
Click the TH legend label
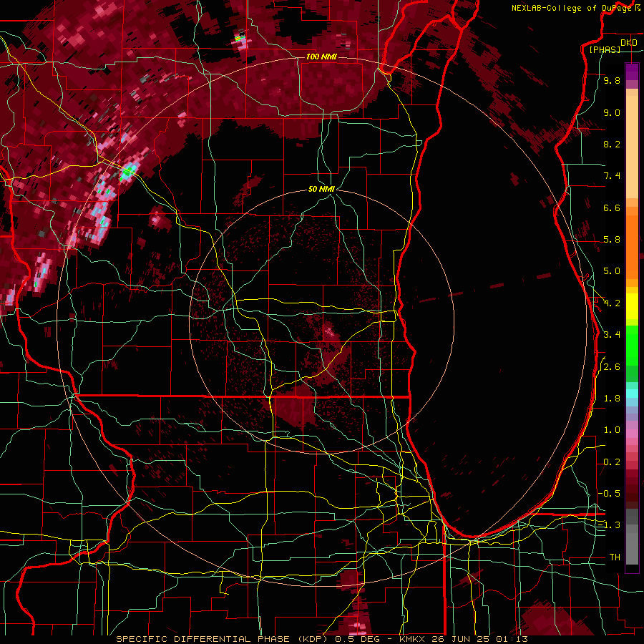point(615,557)
